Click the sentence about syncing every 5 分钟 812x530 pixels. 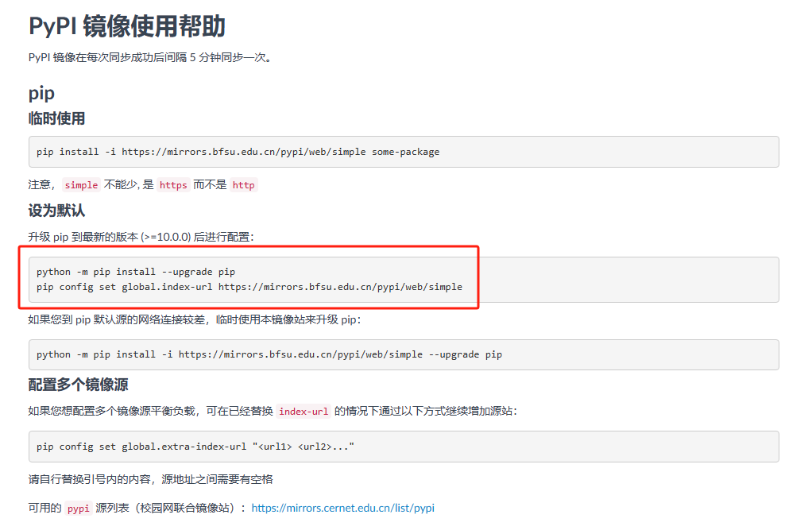click(x=151, y=57)
